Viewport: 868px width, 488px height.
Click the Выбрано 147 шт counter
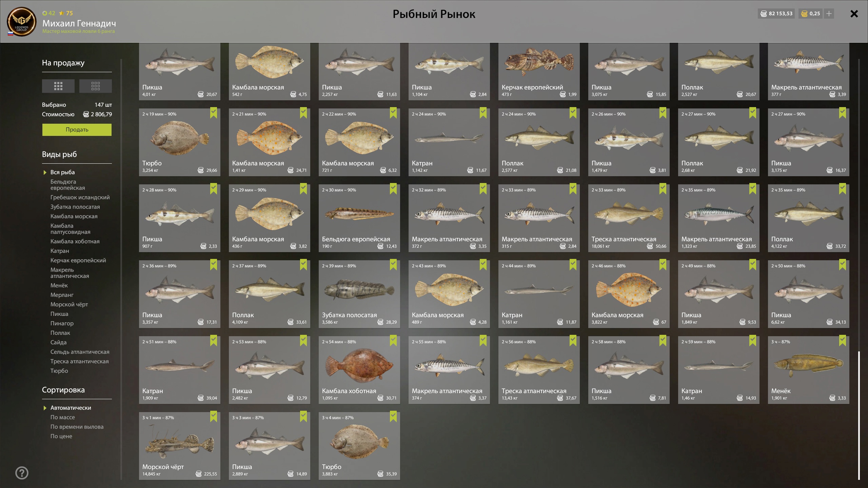coord(77,105)
